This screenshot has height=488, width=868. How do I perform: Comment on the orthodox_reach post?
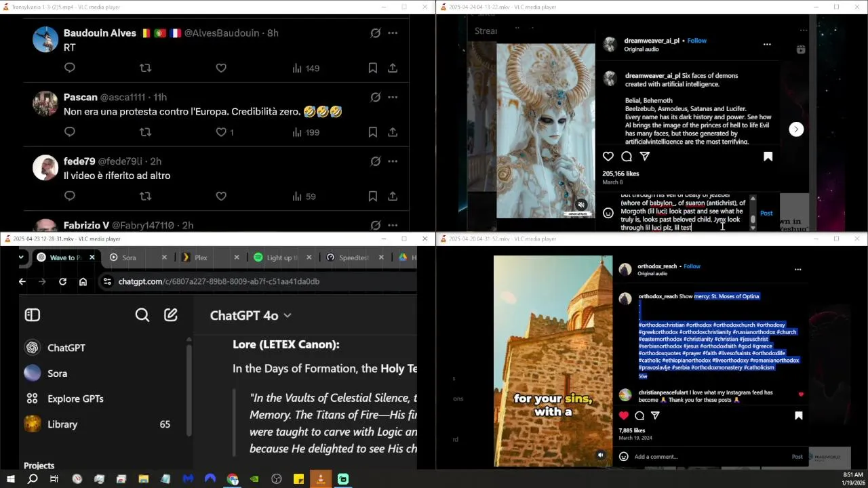pyautogui.click(x=639, y=415)
